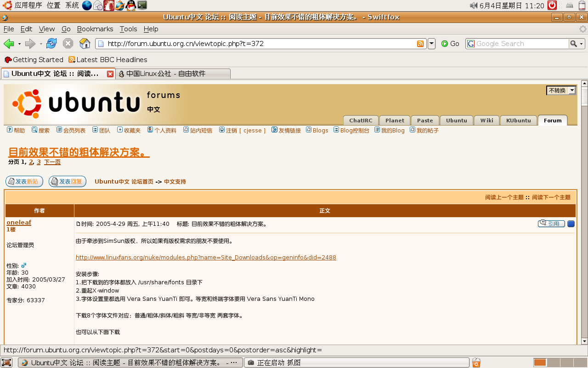Open the File menu
Image resolution: width=588 pixels, height=368 pixels.
point(9,29)
